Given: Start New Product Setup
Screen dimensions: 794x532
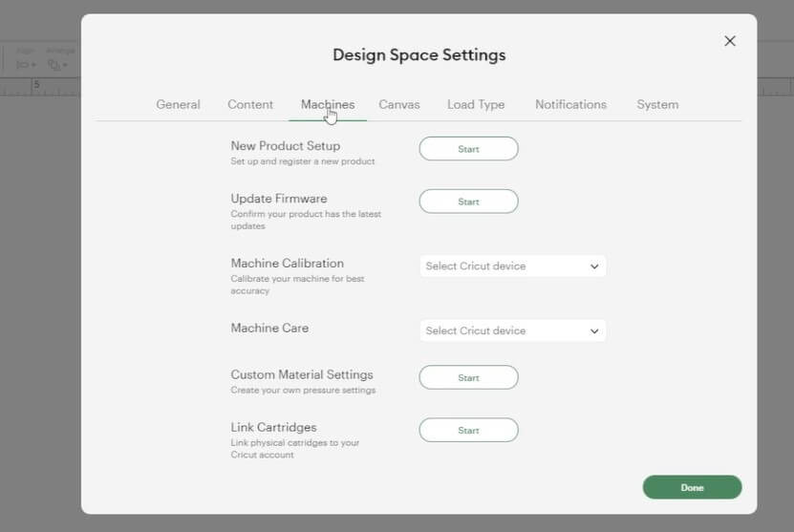Looking at the screenshot, I should point(468,149).
